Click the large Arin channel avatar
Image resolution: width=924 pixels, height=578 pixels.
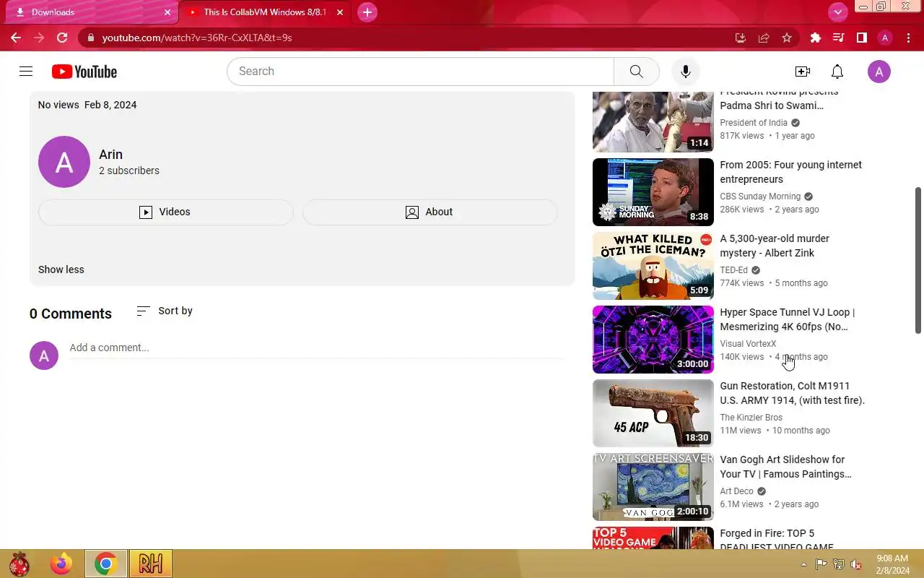click(64, 162)
